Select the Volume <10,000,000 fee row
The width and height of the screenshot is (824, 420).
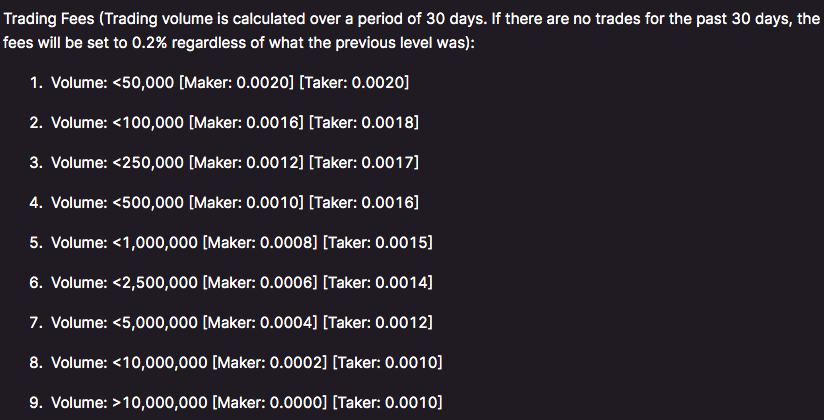click(x=236, y=362)
